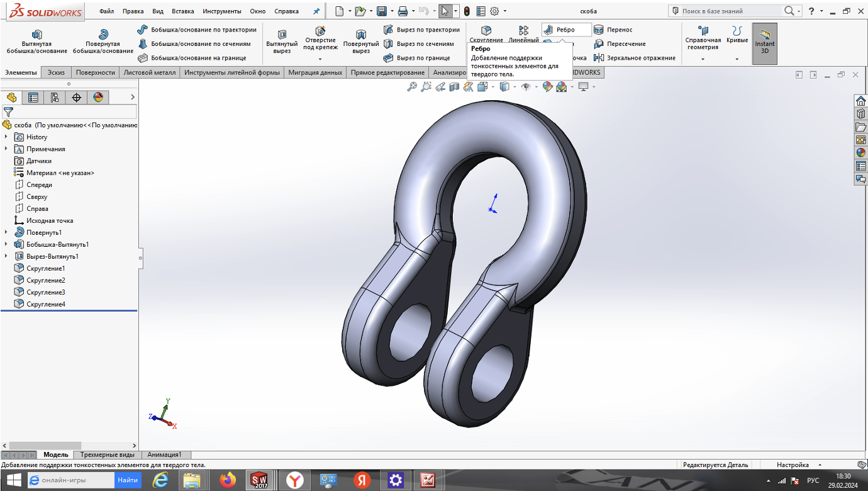Switch to the Листовой металл tab
This screenshot has width=868, height=491.
click(148, 72)
